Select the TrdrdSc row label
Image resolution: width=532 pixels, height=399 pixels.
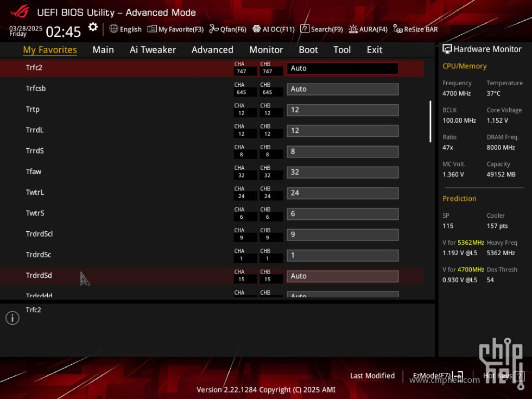(x=39, y=255)
